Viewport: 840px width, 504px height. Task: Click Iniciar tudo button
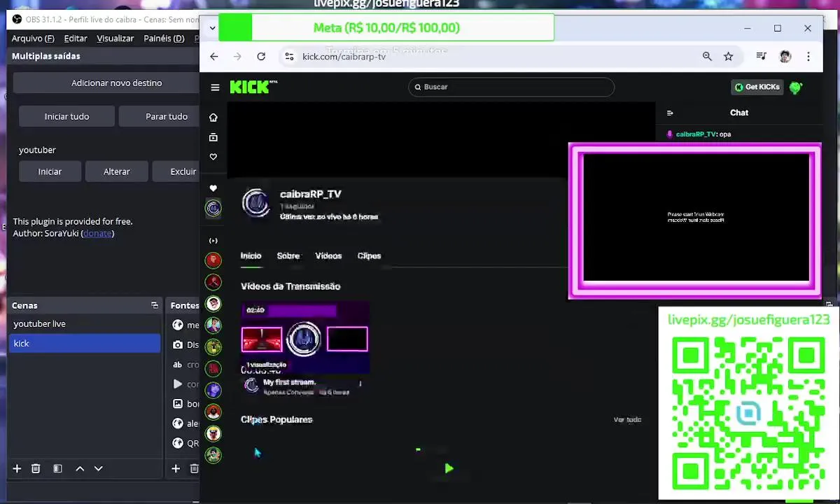[67, 117]
